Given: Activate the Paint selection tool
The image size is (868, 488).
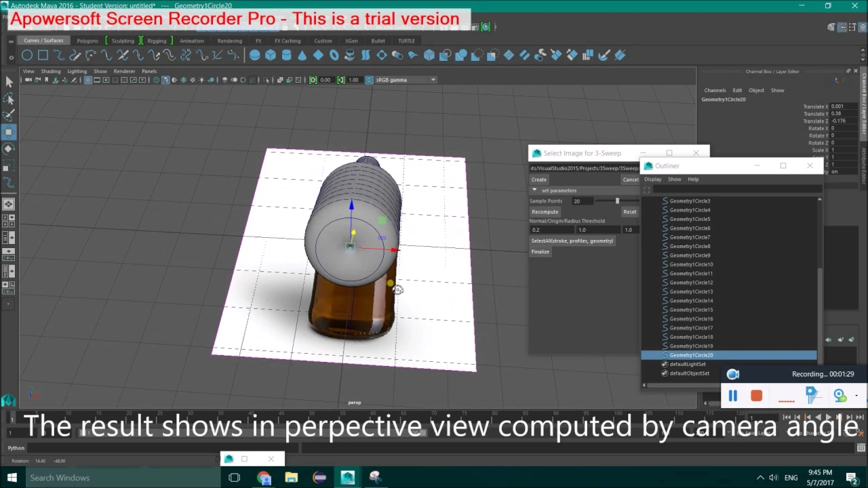Looking at the screenshot, I should tap(9, 115).
